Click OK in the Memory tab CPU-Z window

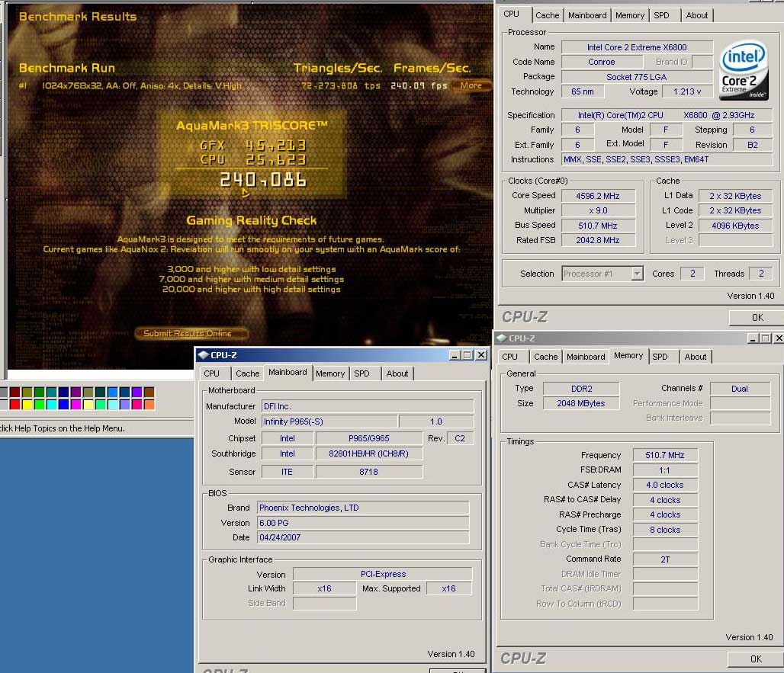(x=756, y=659)
